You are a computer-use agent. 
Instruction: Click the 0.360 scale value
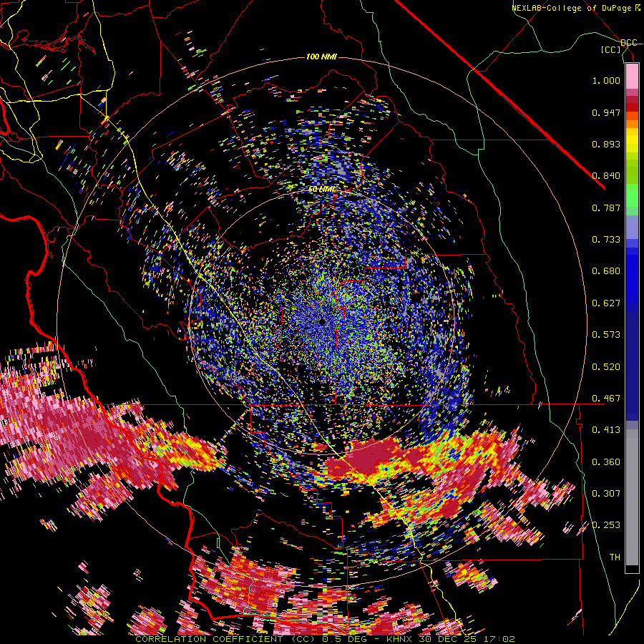[x=606, y=462]
